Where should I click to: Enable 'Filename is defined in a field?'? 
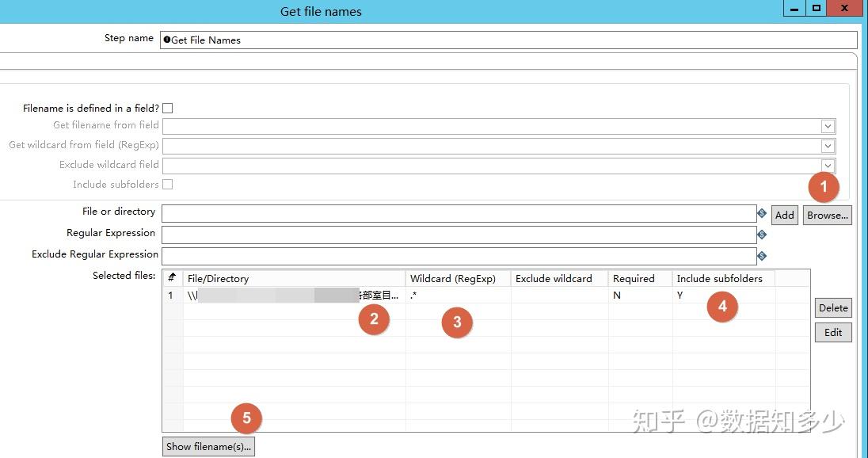coord(169,108)
